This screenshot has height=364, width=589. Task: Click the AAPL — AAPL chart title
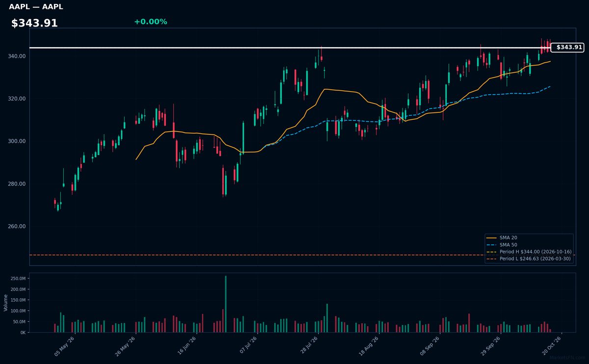[36, 7]
